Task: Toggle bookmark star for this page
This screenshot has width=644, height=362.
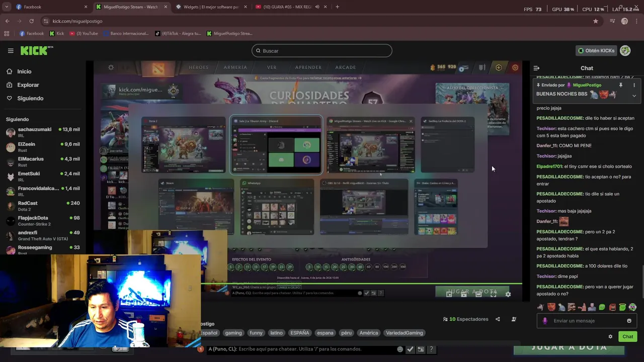Action: [596, 21]
